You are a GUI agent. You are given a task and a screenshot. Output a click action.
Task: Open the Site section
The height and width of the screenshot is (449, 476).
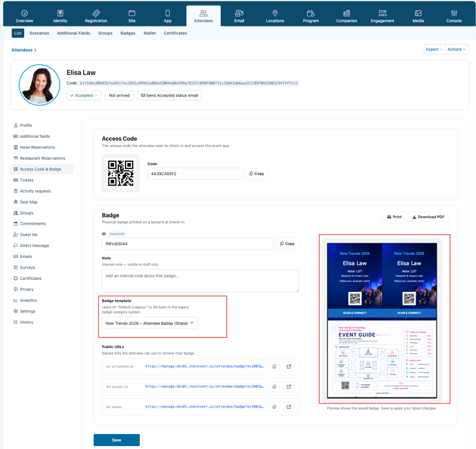(x=132, y=16)
